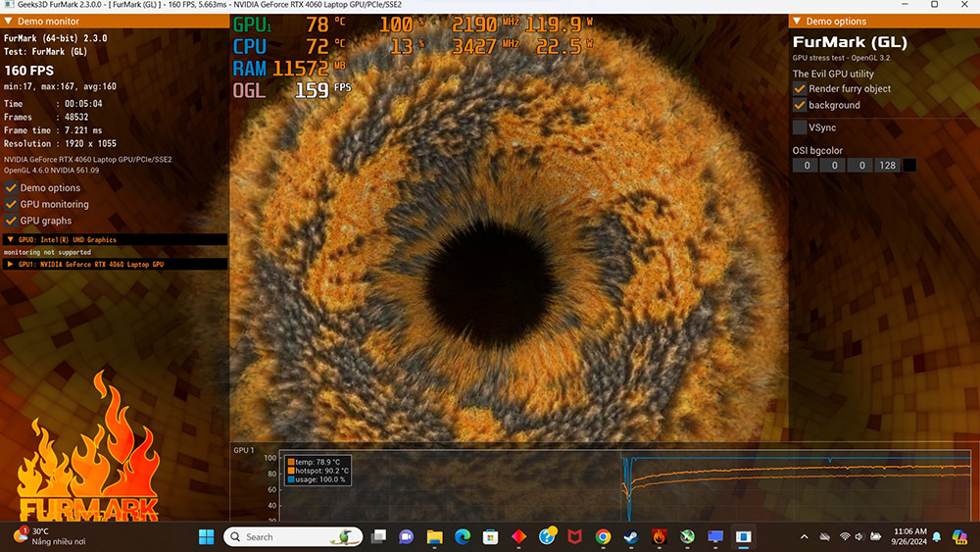This screenshot has width=980, height=552.
Task: Open the OSI bgcolor black swatch
Action: tap(909, 165)
